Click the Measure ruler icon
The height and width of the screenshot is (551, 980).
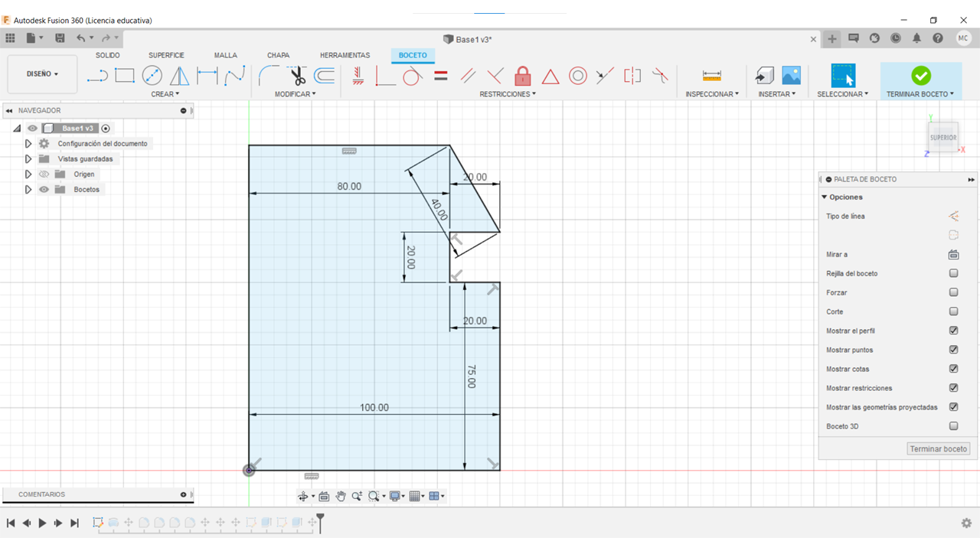tap(712, 76)
